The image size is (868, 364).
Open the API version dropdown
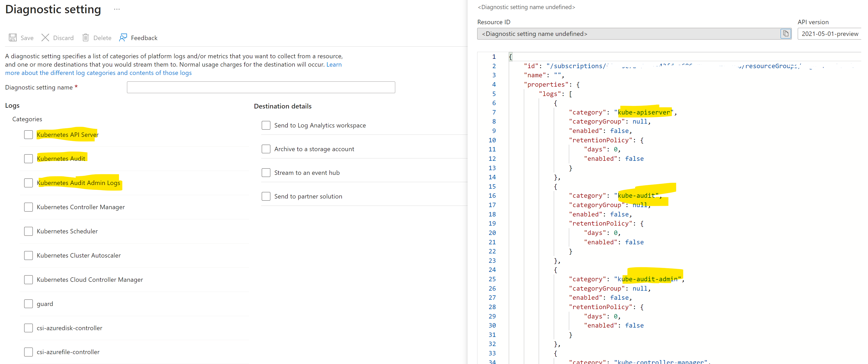point(829,34)
